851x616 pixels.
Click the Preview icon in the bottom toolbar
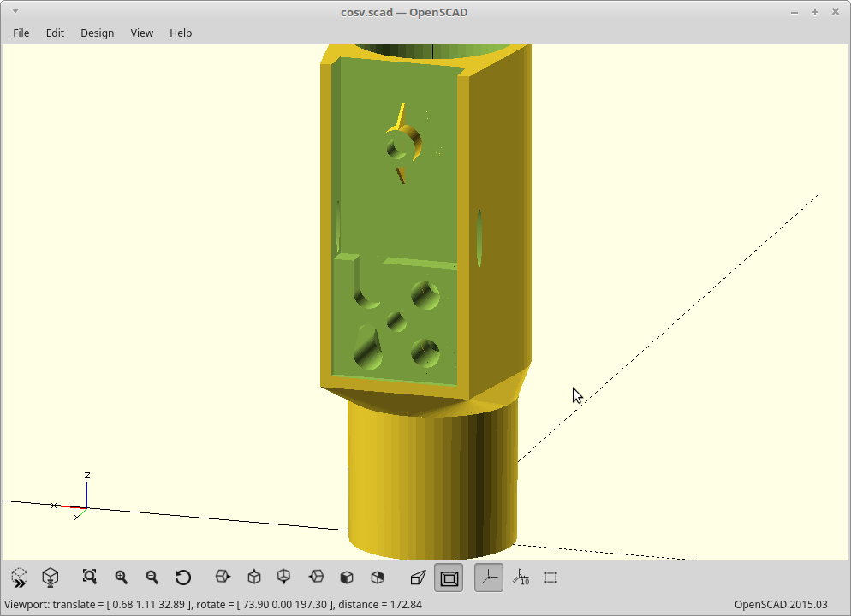[x=20, y=577]
